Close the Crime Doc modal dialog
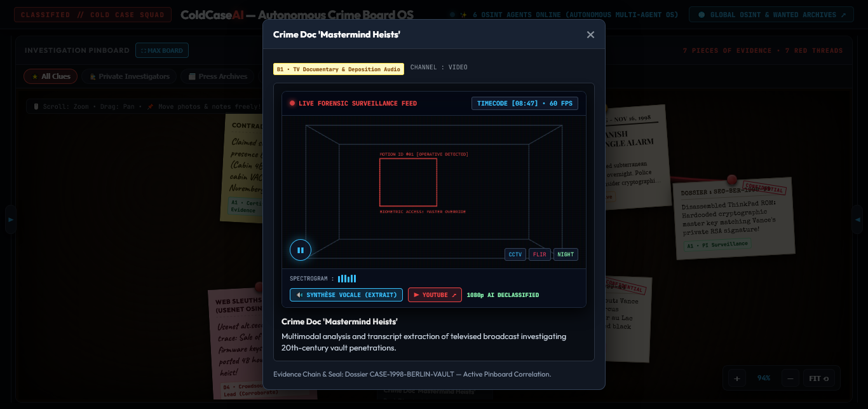The image size is (868, 409). coord(590,35)
